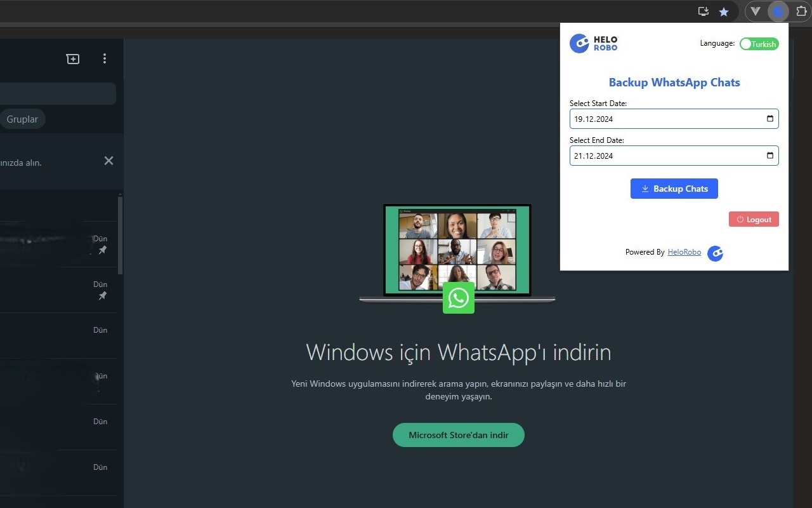
Task: Click the Language label text
Action: point(717,43)
